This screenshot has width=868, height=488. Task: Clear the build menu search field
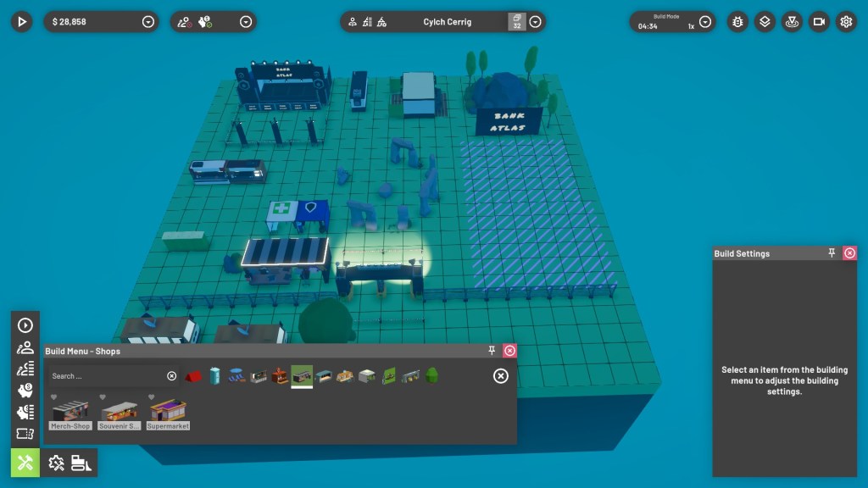[171, 376]
